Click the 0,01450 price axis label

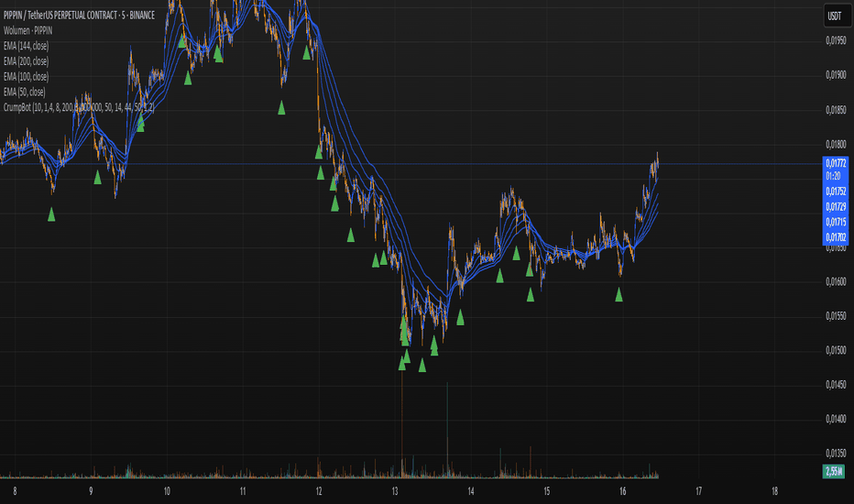[x=836, y=385]
